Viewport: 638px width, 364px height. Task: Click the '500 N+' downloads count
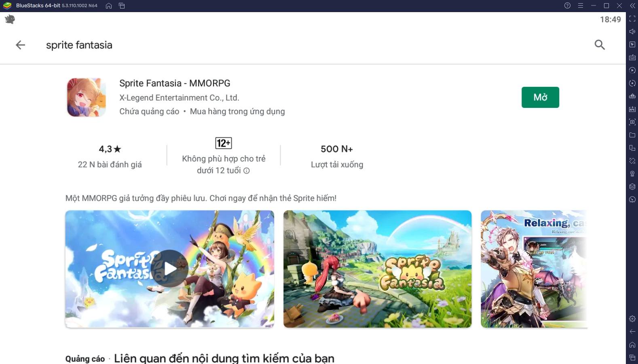[337, 149]
